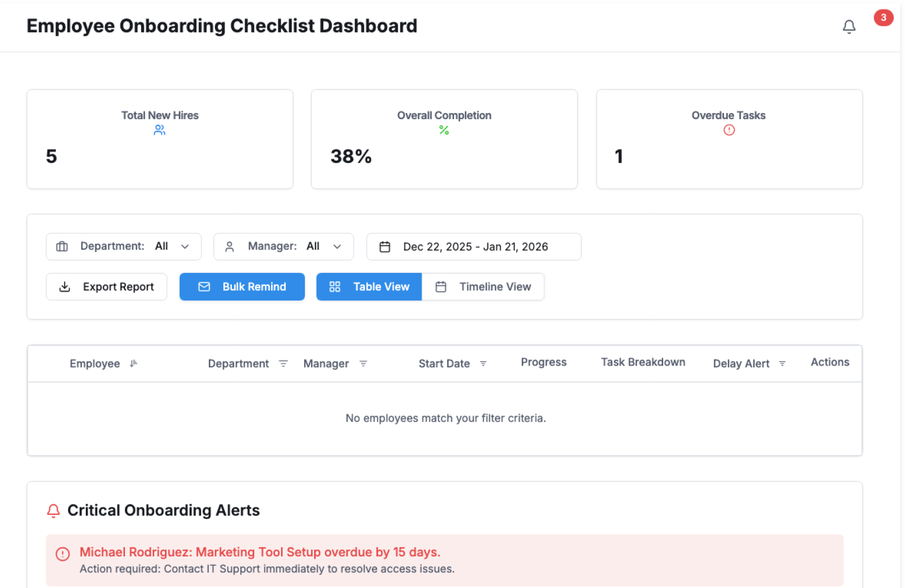Image resolution: width=905 pixels, height=588 pixels.
Task: Click the Overall Completion percent icon
Action: pos(444,130)
